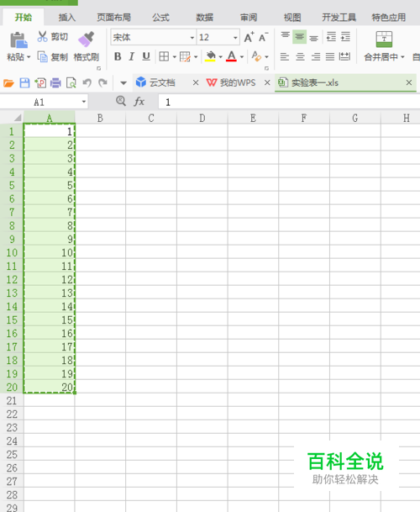Close the 云文档 tab
This screenshot has width=420, height=512.
[196, 82]
